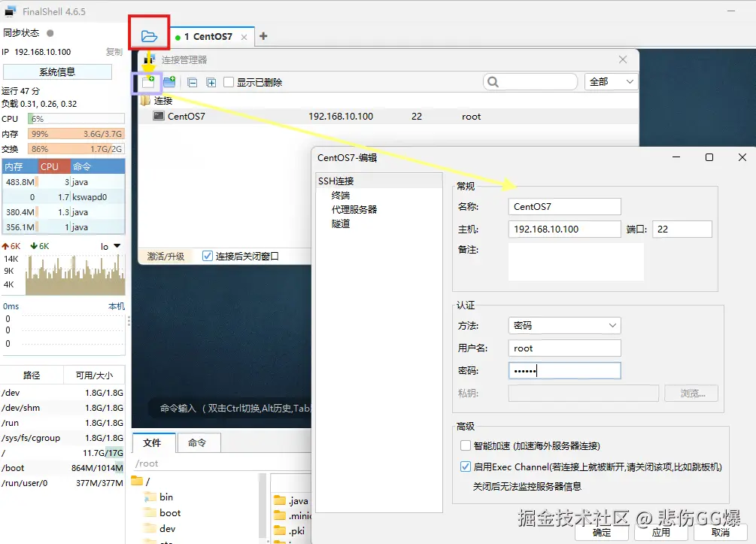Click the 系统信息 button

pos(57,72)
